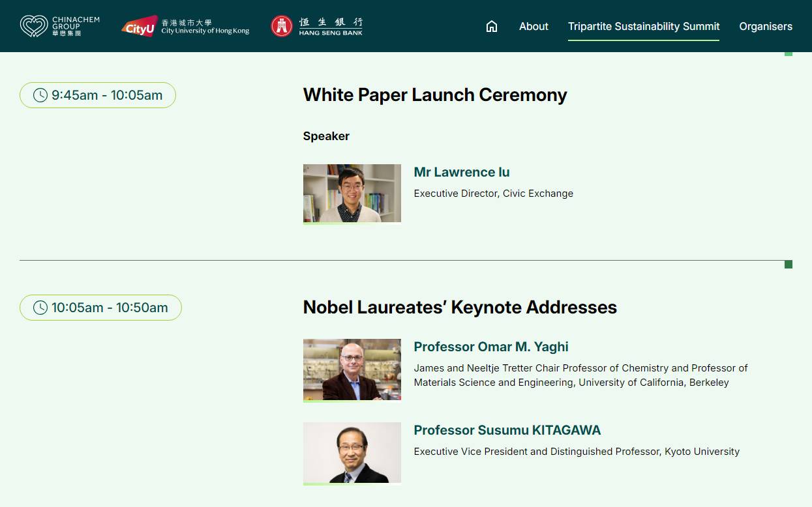This screenshot has height=507, width=812.
Task: Select the name Professor Susumu KITAGAWA
Action: coord(507,430)
